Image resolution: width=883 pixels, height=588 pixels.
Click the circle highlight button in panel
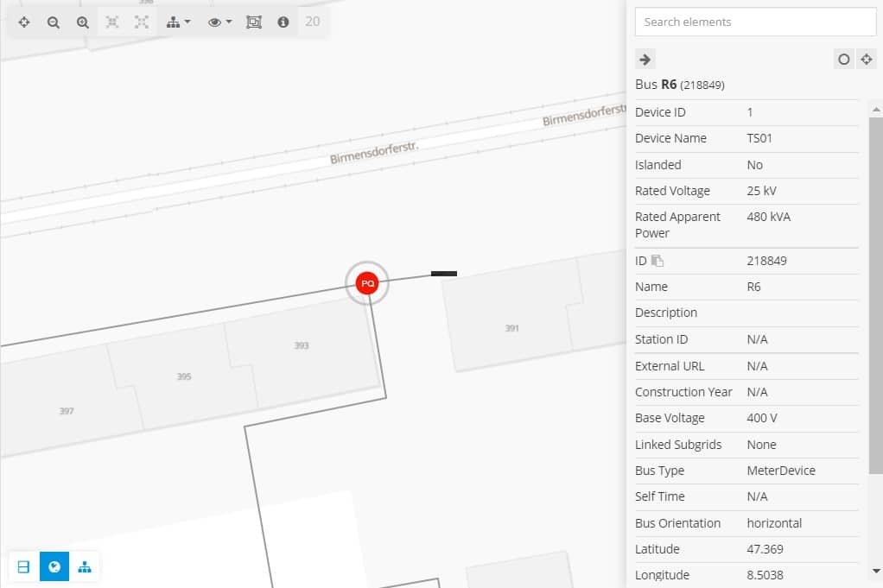point(843,60)
